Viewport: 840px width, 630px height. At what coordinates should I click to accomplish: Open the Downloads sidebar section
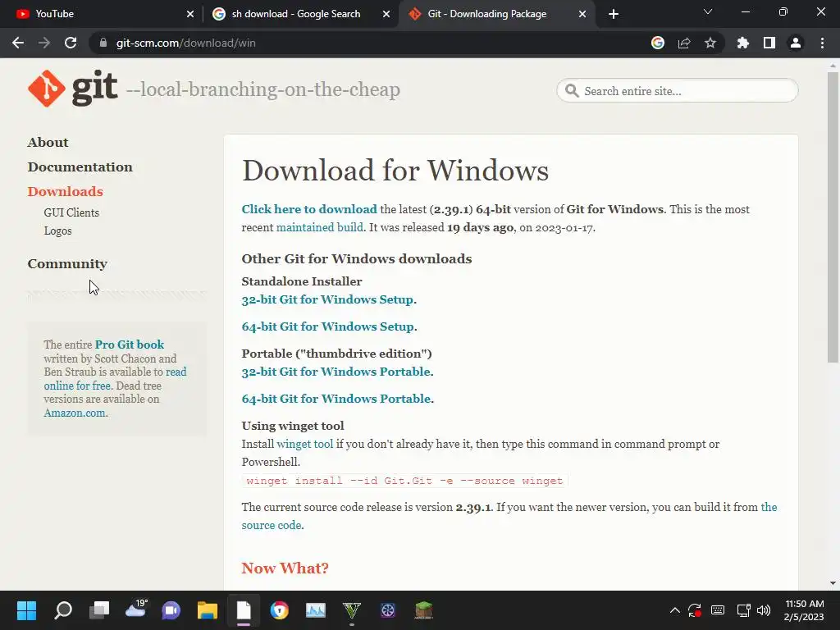(65, 192)
